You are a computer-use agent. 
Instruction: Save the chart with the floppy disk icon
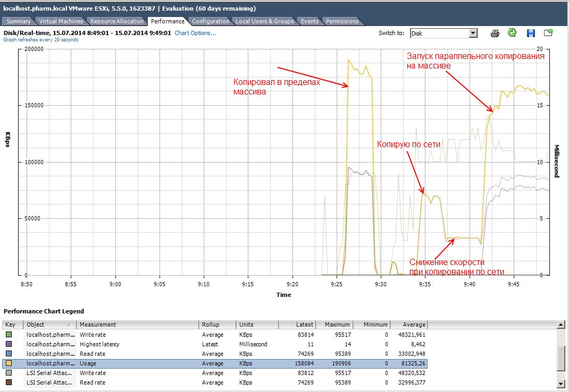[x=530, y=33]
